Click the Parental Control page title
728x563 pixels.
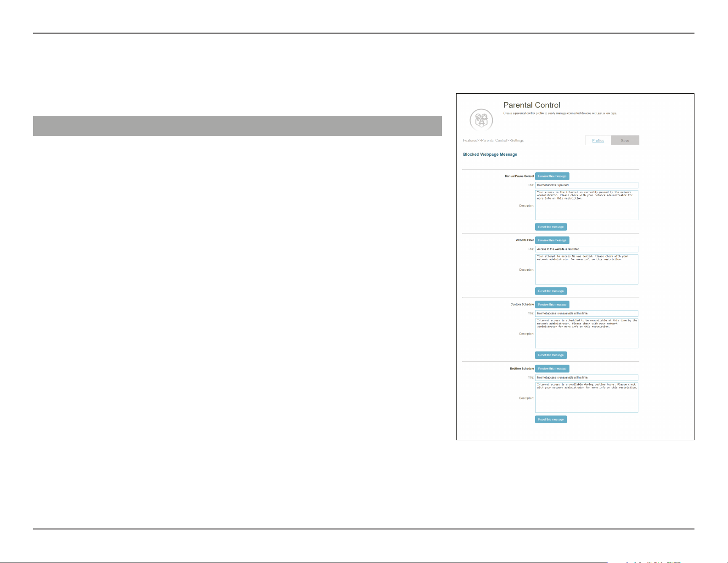(x=532, y=105)
